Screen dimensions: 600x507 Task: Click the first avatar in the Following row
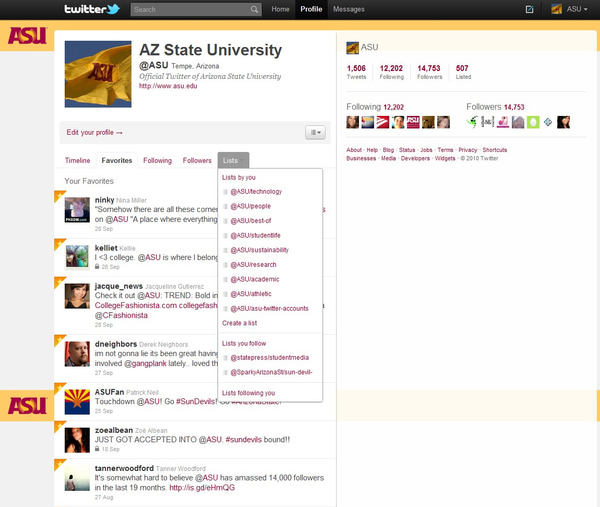(352, 122)
